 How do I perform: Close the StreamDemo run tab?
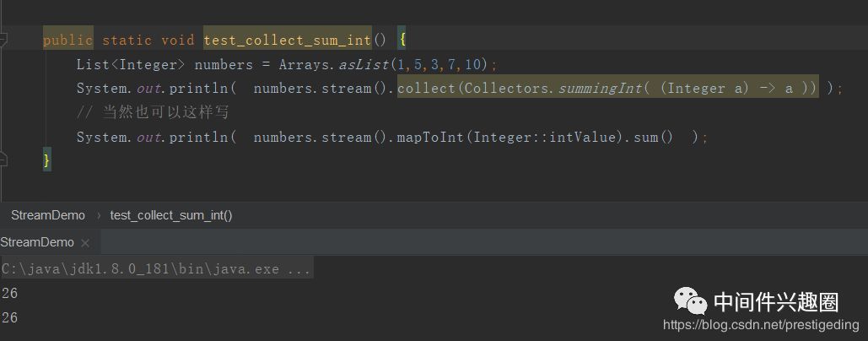click(85, 243)
